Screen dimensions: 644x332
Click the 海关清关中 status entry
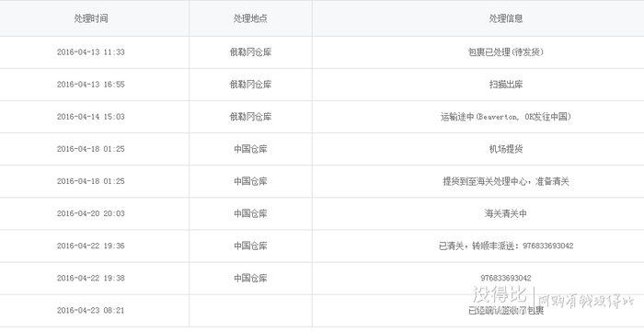coord(506,213)
